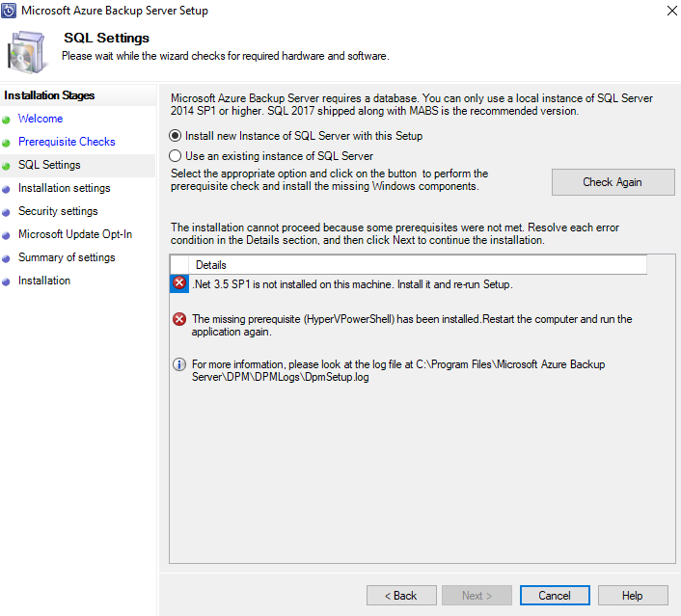This screenshot has height=616, width=681.
Task: Click the SQL Settings page heading
Action: pyautogui.click(x=106, y=38)
